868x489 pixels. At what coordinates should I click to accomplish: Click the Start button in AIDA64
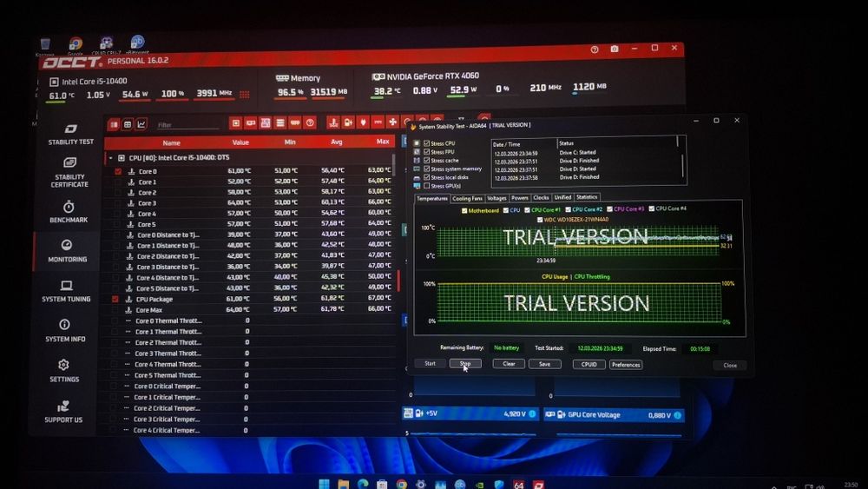pyautogui.click(x=431, y=363)
